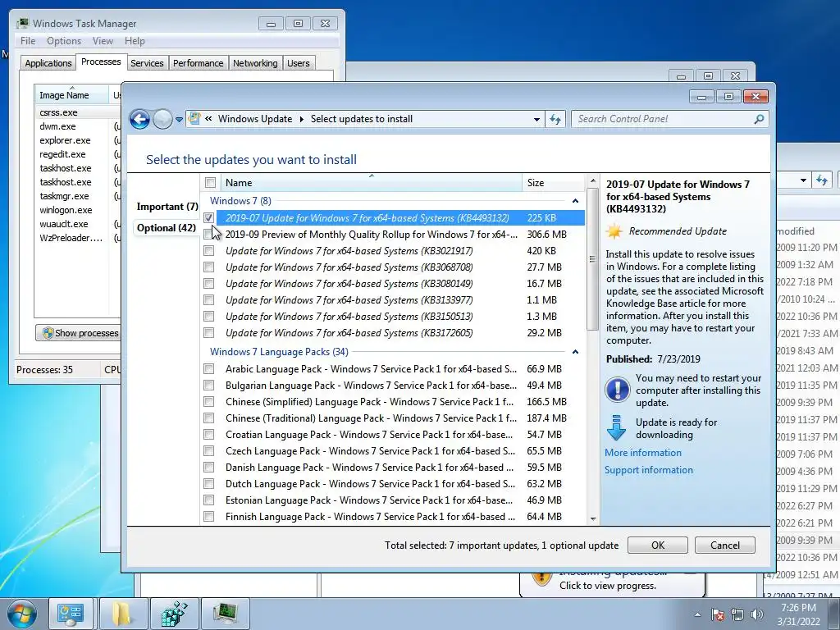This screenshot has height=630, width=840.
Task: Sort updates by Name column
Action: (x=372, y=183)
